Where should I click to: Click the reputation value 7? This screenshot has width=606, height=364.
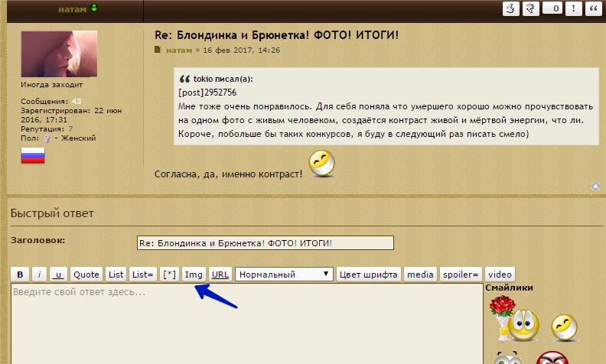(70, 129)
